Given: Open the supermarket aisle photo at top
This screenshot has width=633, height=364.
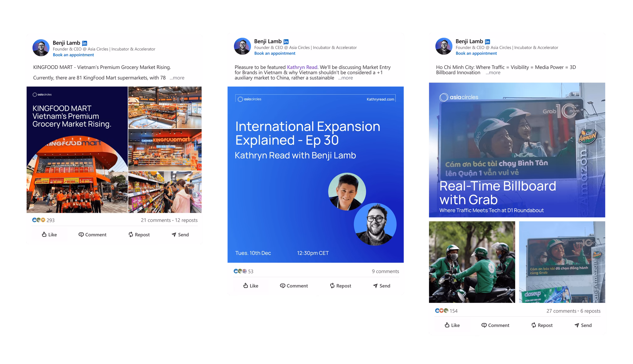Looking at the screenshot, I should (165, 107).
